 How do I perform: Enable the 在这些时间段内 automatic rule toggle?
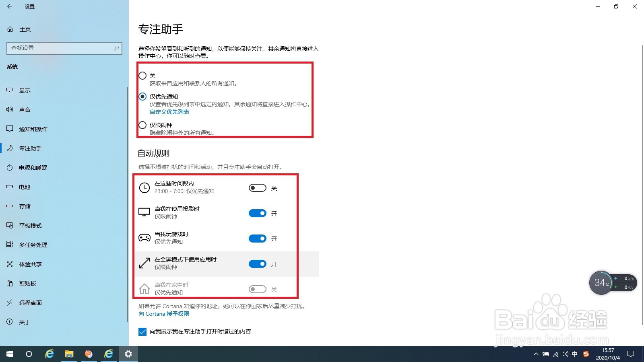[257, 188]
